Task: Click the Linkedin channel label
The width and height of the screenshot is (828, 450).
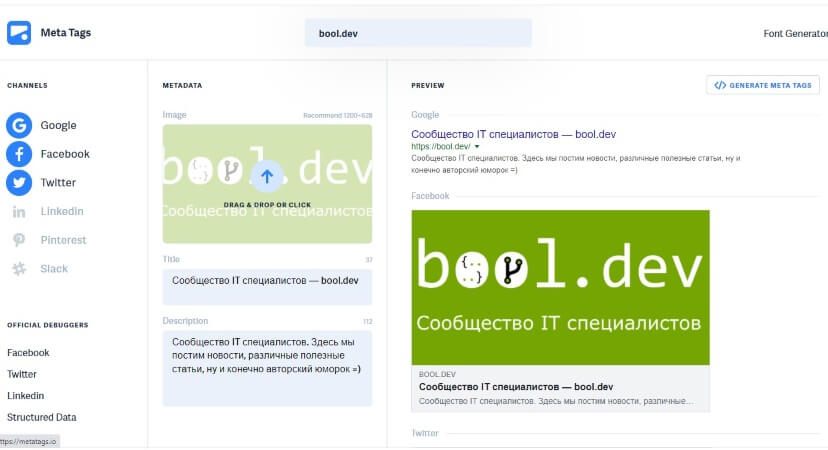Action: pyautogui.click(x=62, y=211)
